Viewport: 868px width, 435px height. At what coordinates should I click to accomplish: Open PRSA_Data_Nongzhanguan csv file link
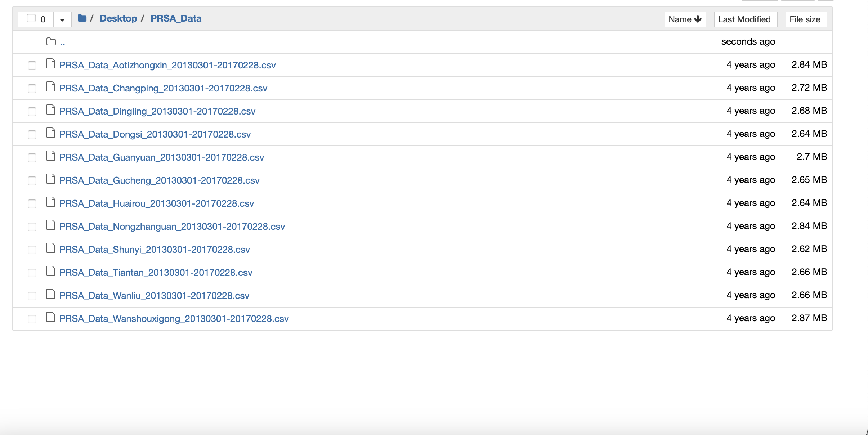pos(172,227)
